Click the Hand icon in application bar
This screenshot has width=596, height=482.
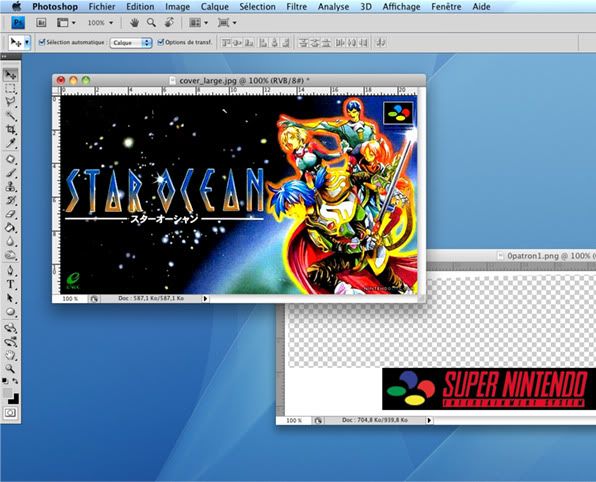coord(134,23)
